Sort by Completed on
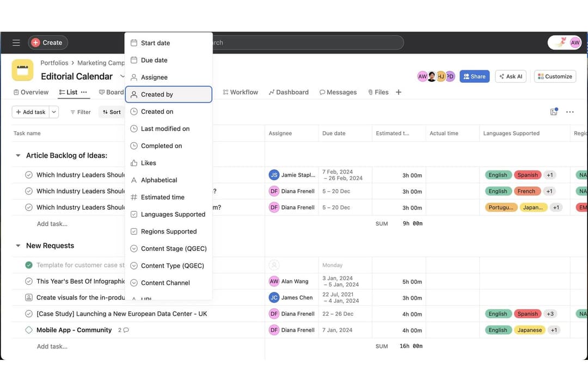Image resolution: width=588 pixels, height=392 pixels. point(169,146)
